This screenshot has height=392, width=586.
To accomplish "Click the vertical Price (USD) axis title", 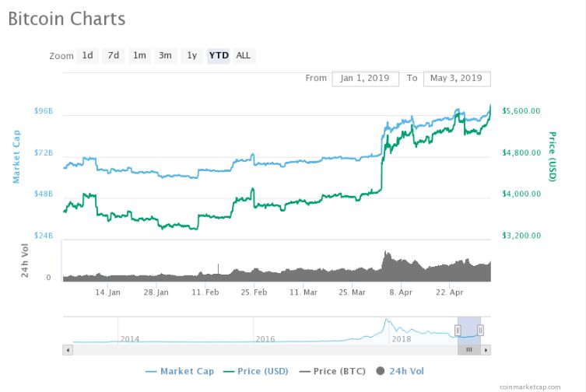I will [553, 156].
